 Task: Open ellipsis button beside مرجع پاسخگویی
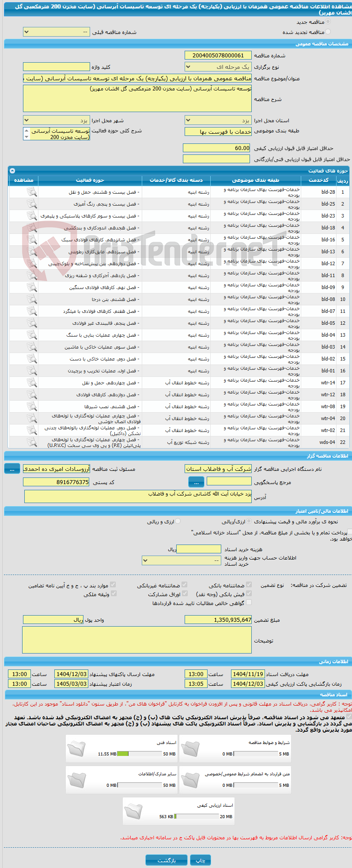coord(196,482)
